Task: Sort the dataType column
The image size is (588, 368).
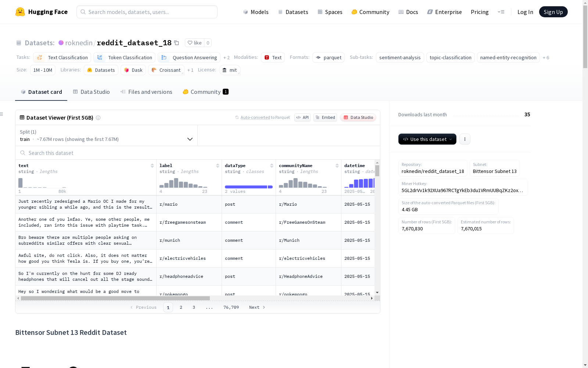Action: click(272, 166)
